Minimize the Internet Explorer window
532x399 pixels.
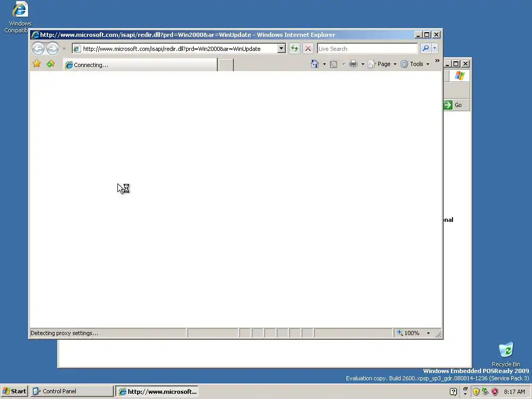(418, 35)
